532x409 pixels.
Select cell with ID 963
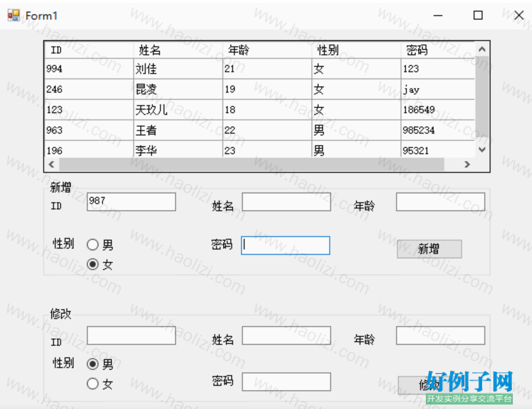(89, 130)
